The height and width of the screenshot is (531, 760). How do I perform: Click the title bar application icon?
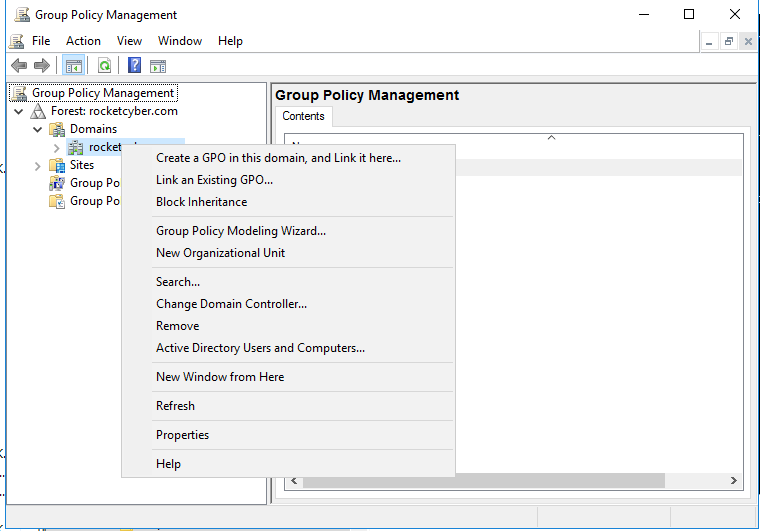coord(22,15)
